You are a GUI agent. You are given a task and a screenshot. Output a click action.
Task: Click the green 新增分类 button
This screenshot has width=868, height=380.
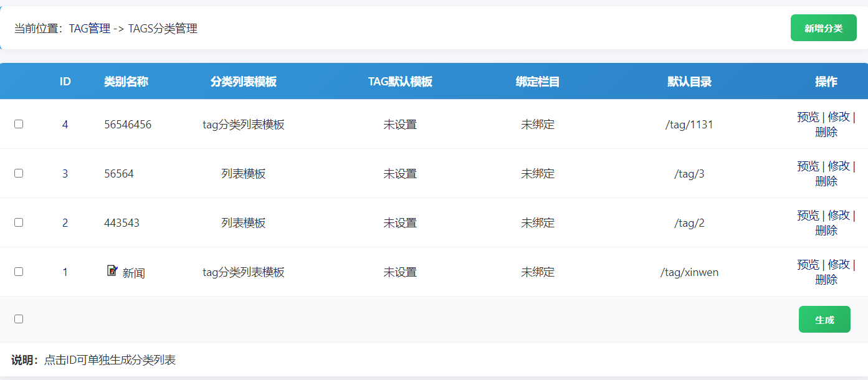pos(823,27)
